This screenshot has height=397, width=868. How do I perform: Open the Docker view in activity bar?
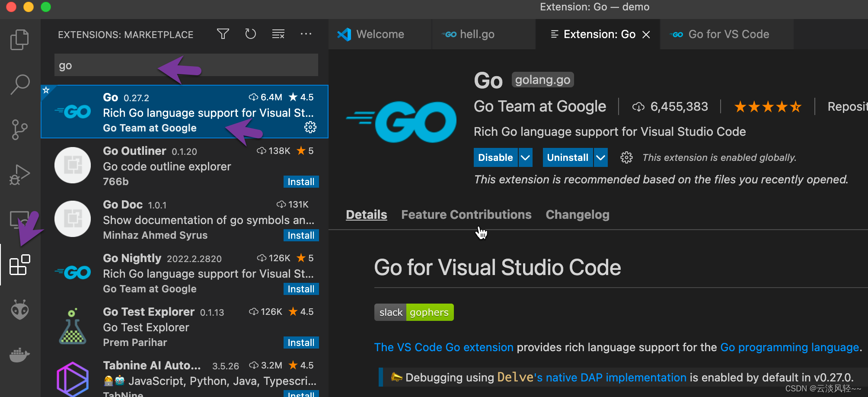click(x=19, y=355)
